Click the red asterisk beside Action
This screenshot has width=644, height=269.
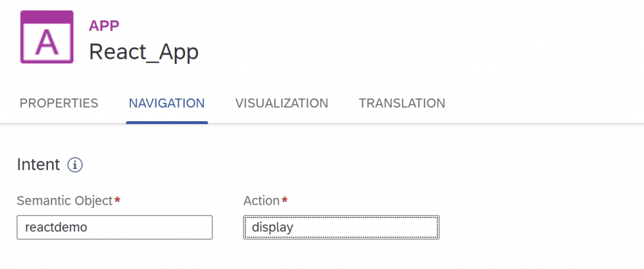click(285, 199)
